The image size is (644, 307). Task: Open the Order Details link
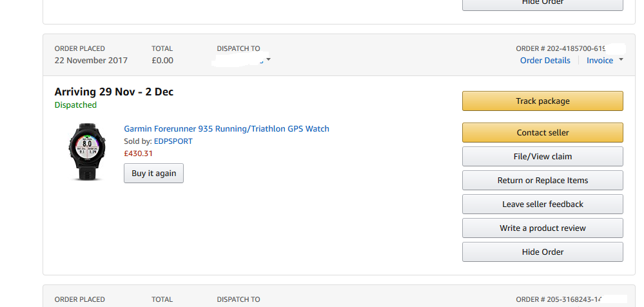(x=545, y=61)
